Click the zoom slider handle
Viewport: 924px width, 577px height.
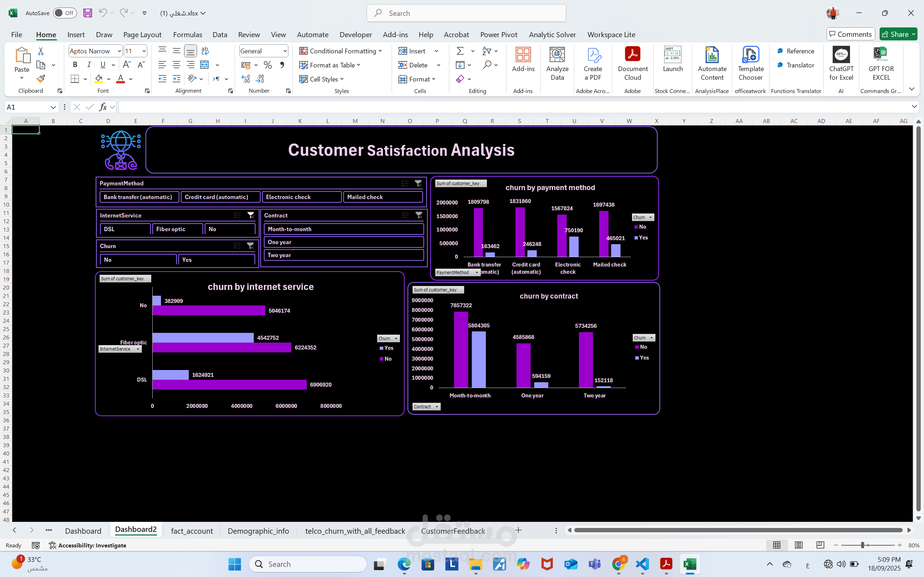coord(862,545)
